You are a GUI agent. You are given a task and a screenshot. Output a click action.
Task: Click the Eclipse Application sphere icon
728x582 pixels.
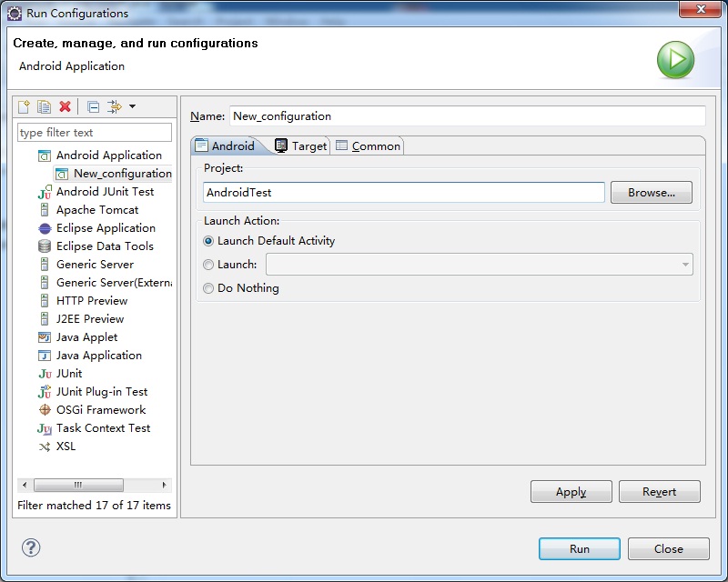point(45,228)
